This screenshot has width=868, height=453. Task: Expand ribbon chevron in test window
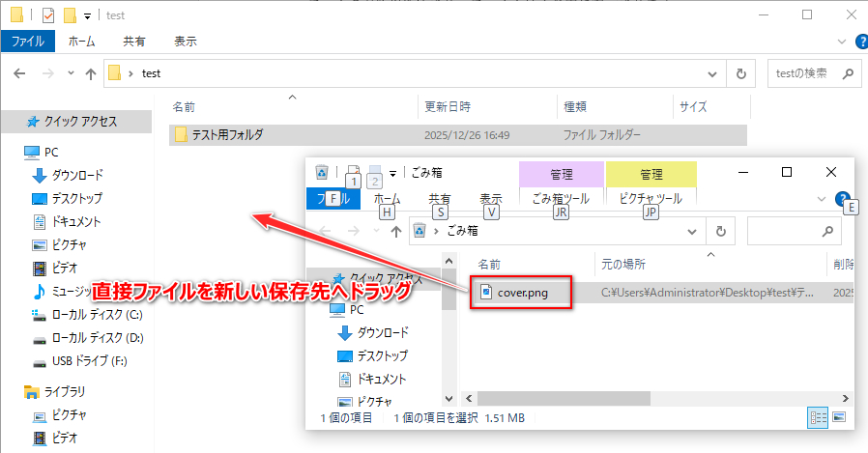(842, 42)
